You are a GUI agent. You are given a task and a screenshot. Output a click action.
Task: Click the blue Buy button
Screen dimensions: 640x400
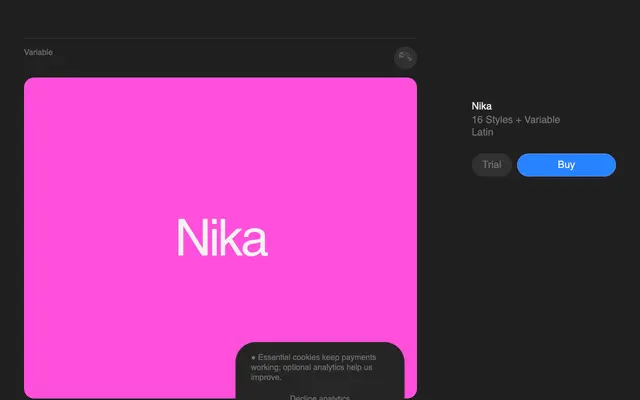click(x=566, y=165)
